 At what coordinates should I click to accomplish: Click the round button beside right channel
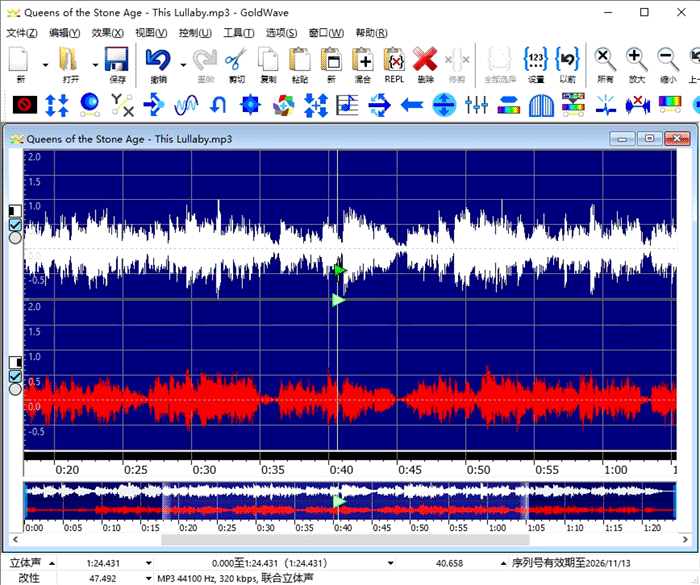[16, 389]
